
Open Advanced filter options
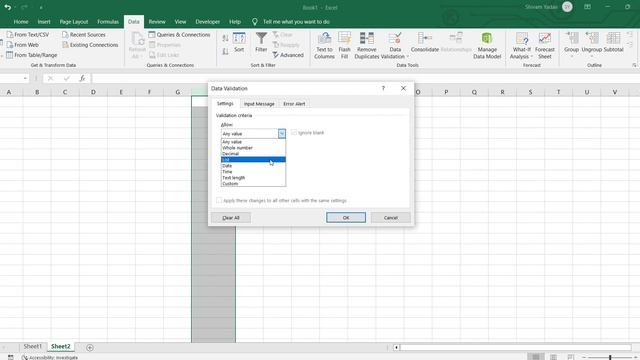(x=288, y=55)
